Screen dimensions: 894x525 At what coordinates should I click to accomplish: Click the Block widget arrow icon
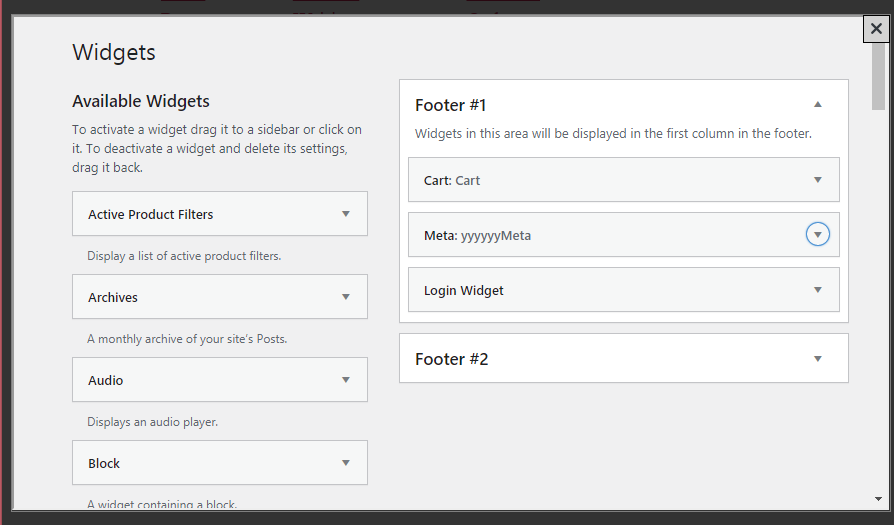(345, 463)
